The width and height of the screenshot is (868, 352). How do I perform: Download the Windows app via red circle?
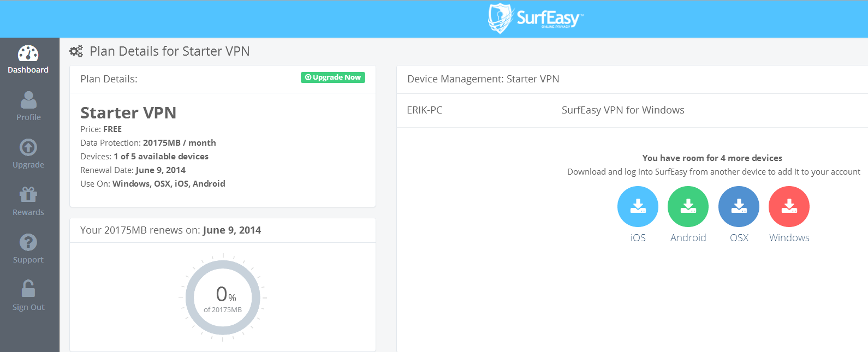click(x=789, y=206)
